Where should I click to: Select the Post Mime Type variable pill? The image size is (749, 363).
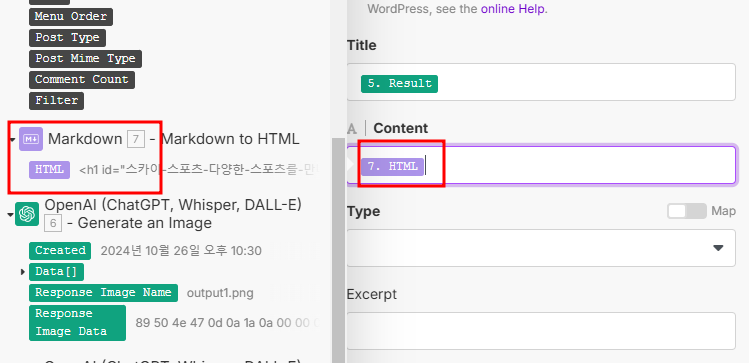pos(86,59)
